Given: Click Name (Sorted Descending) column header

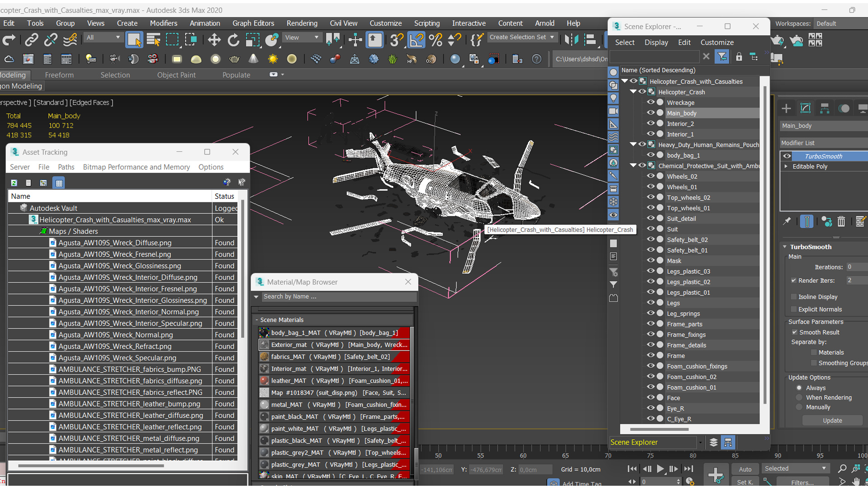Looking at the screenshot, I should click(691, 70).
